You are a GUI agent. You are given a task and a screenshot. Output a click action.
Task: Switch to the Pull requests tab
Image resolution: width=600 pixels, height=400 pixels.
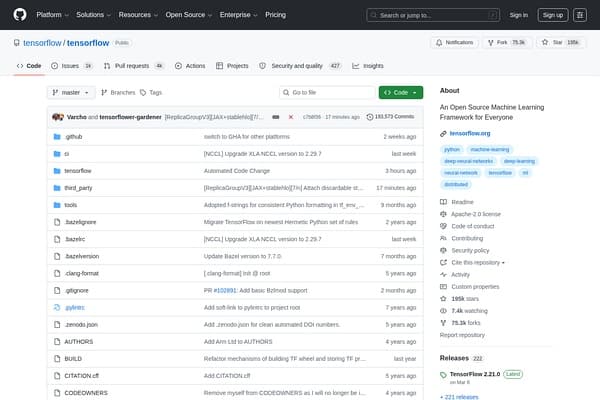point(134,66)
